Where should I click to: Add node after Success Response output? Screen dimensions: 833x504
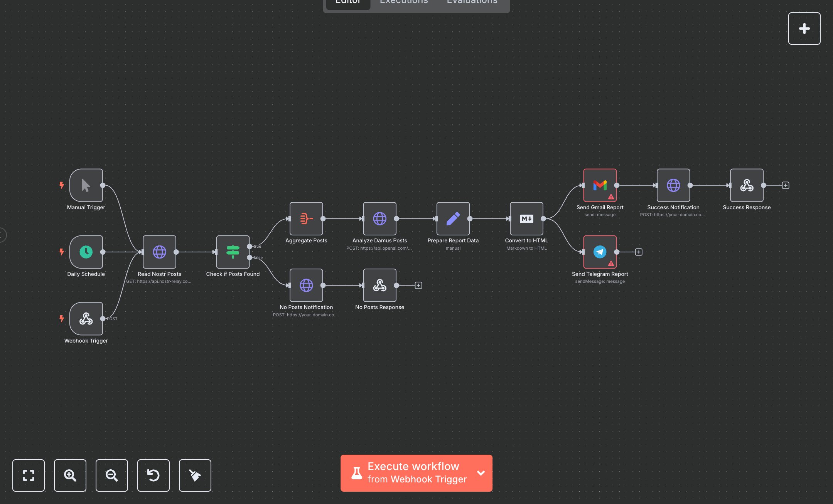point(786,185)
